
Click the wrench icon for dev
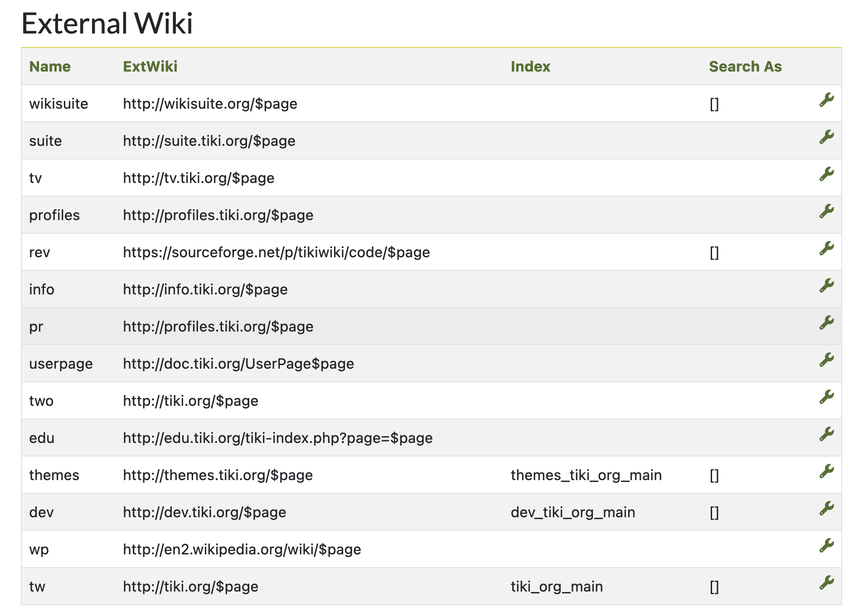[x=827, y=508]
